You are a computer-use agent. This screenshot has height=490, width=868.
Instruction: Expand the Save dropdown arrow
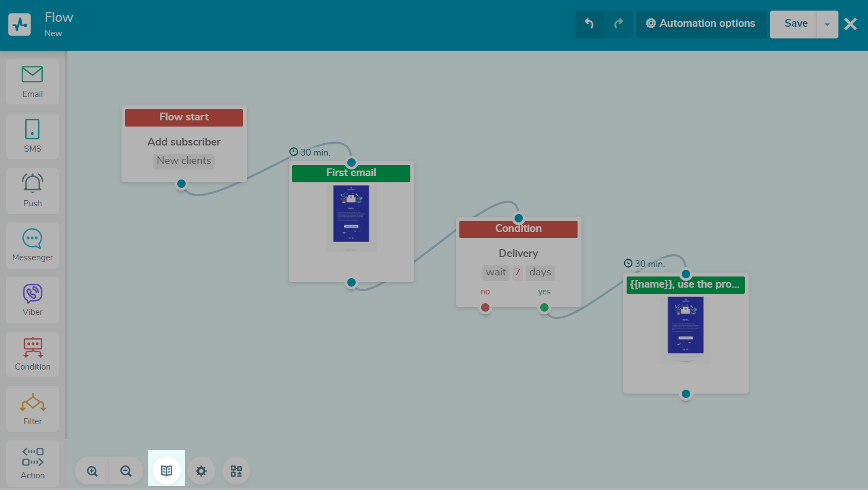click(827, 25)
